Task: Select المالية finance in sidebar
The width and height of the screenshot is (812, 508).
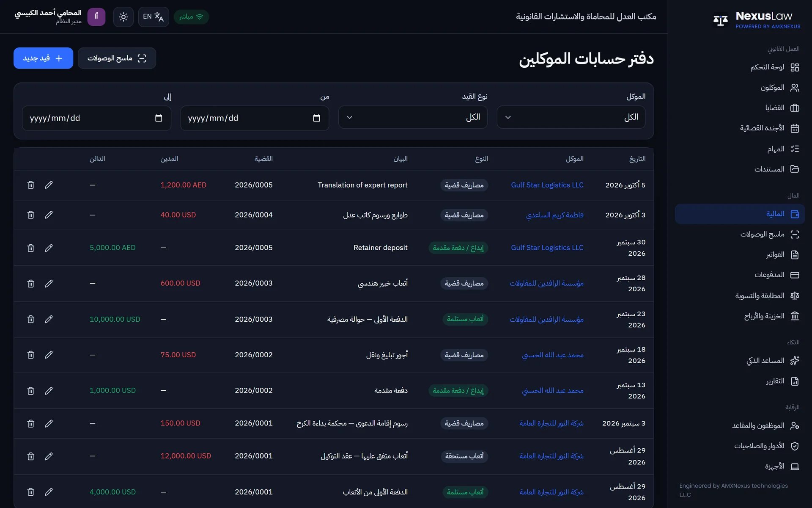Action: coord(740,214)
